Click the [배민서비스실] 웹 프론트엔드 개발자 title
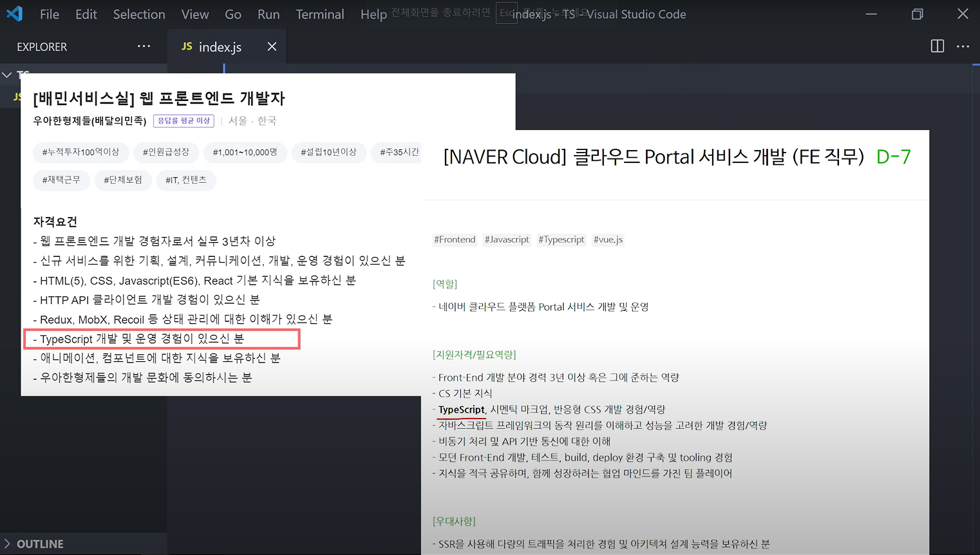 point(159,99)
